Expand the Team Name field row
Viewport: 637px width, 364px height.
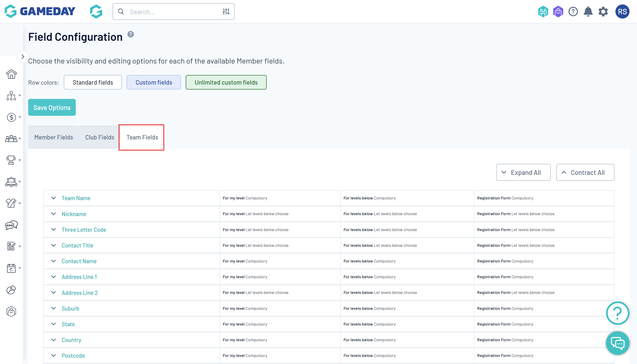(53, 198)
